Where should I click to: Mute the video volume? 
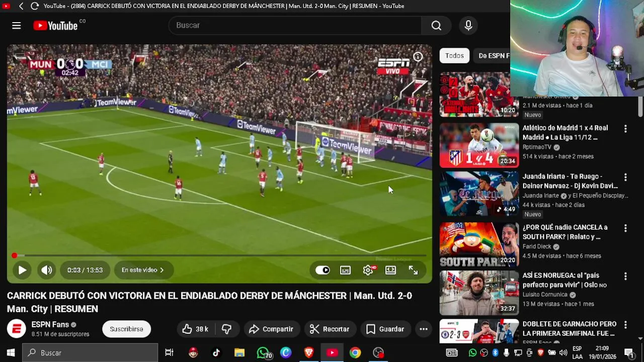[x=47, y=270]
